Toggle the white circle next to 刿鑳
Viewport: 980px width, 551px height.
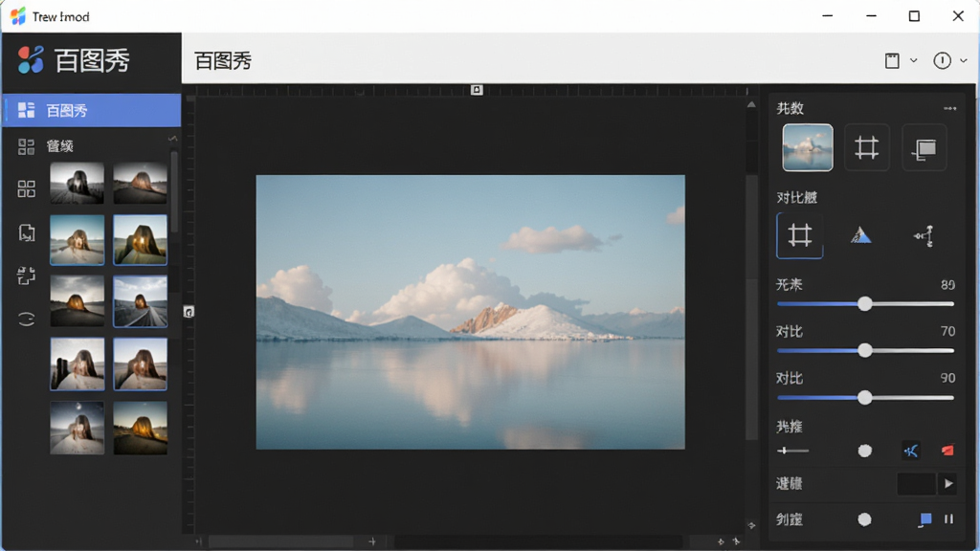coord(864,519)
